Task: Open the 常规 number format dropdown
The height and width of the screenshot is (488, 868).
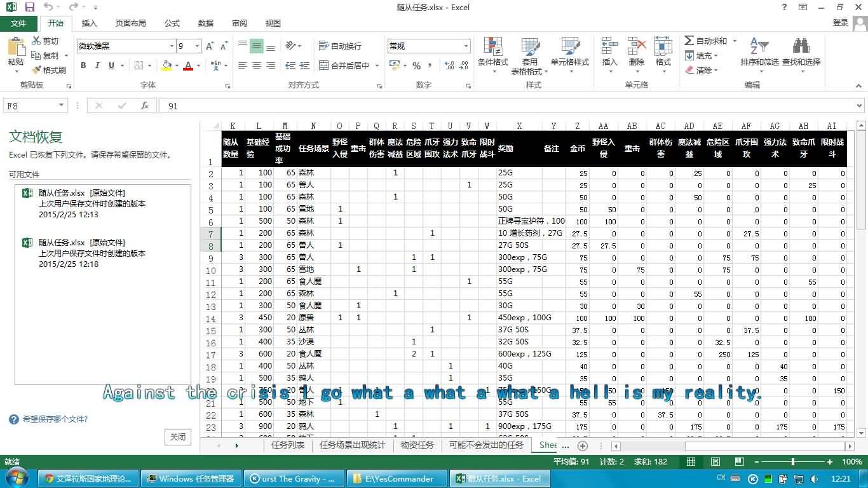Action: tap(466, 46)
